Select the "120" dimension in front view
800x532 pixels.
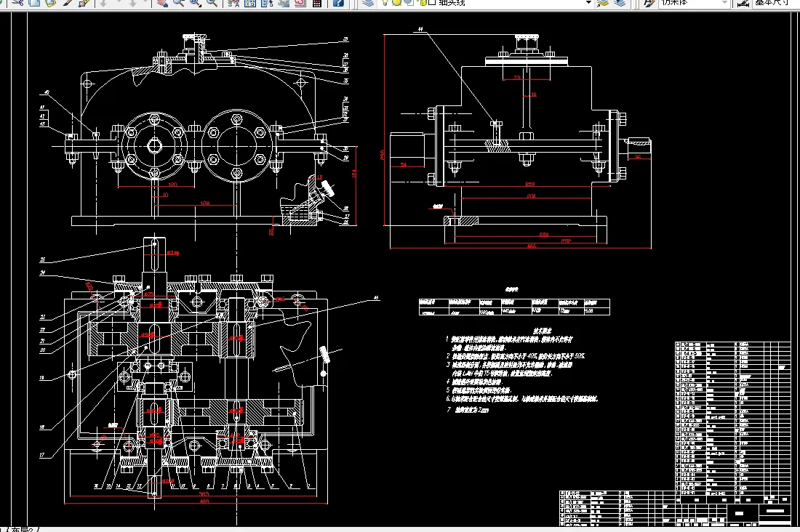click(x=172, y=184)
